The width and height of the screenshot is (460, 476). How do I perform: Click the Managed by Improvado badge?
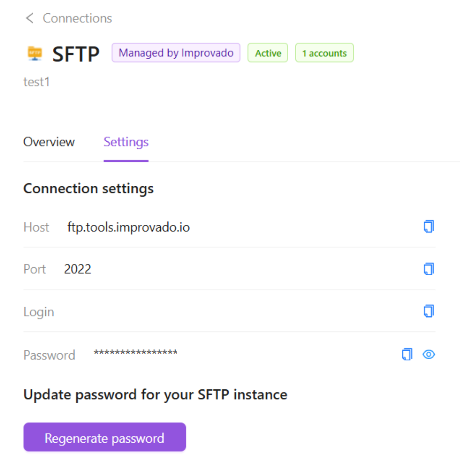pos(176,53)
